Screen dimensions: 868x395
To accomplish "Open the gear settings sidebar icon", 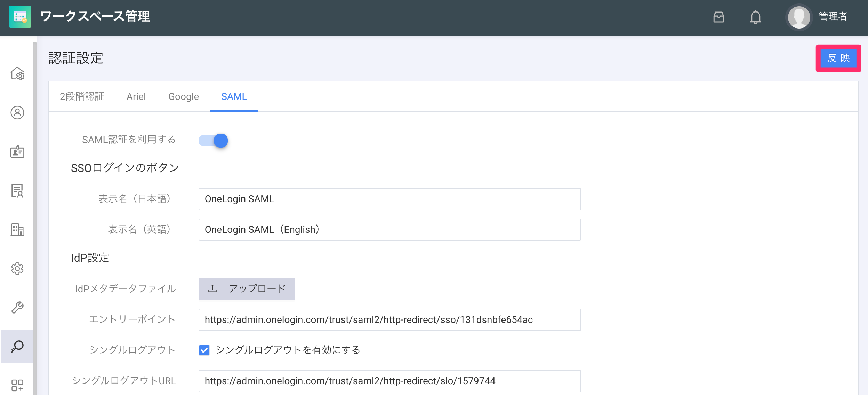I will click(x=17, y=268).
